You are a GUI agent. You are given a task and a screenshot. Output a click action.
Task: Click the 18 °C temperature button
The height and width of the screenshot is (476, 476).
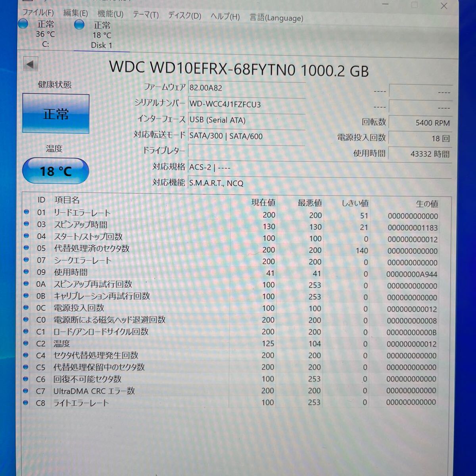(56, 171)
